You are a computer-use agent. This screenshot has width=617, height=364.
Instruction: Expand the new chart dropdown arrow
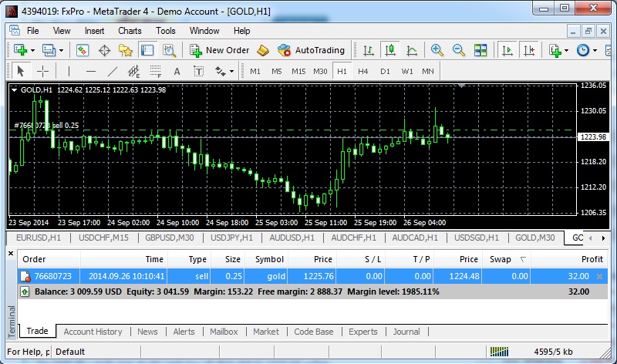tap(33, 50)
